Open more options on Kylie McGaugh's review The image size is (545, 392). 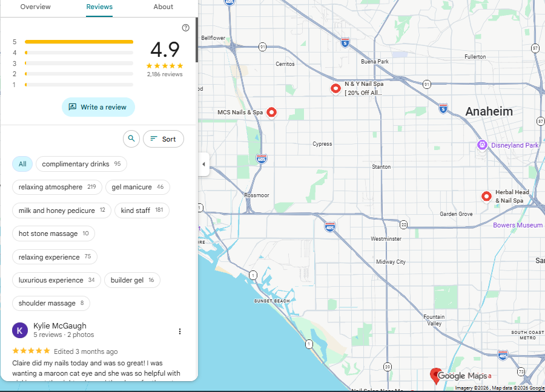[x=180, y=331]
